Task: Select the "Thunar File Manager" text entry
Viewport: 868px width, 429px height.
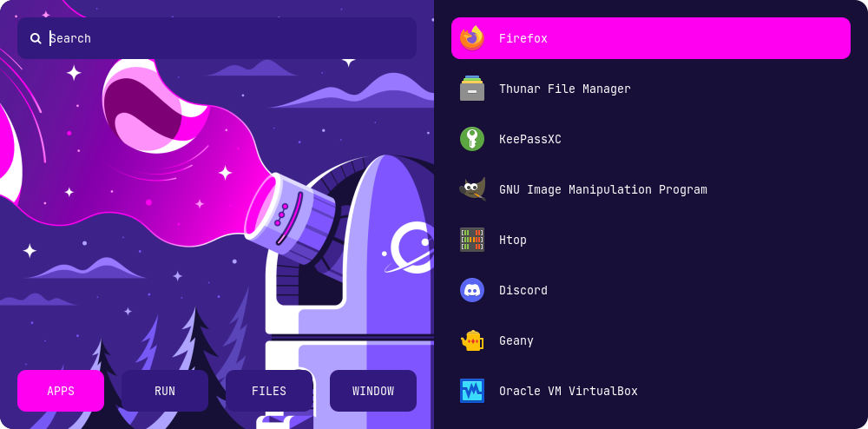Action: pyautogui.click(x=564, y=89)
